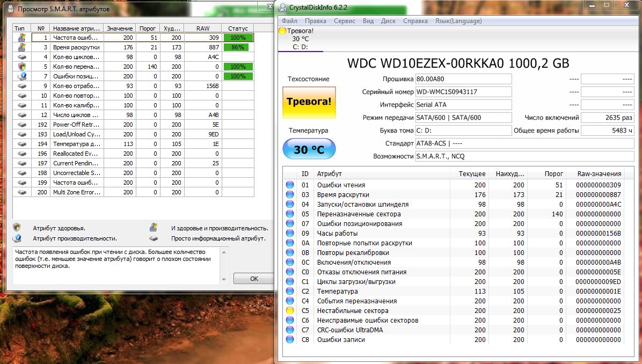Click the shield icon of Кол-во перена... row 5
This screenshot has height=364, width=642.
(21, 67)
